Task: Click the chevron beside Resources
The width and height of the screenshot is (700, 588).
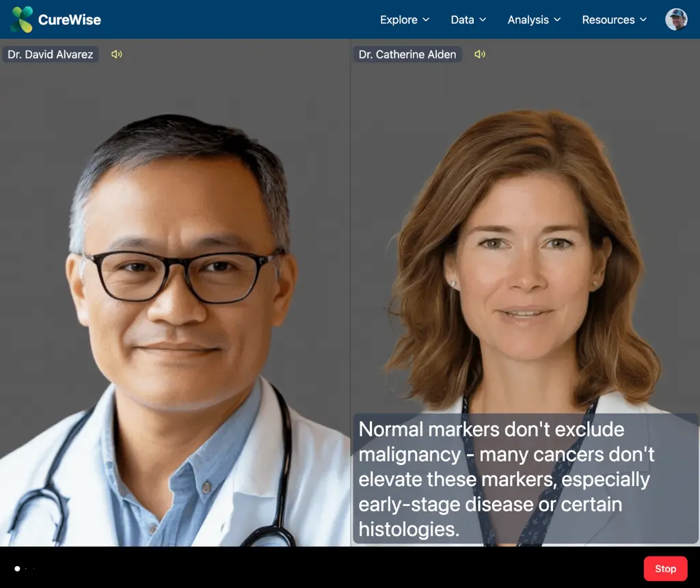Action: [x=643, y=20]
